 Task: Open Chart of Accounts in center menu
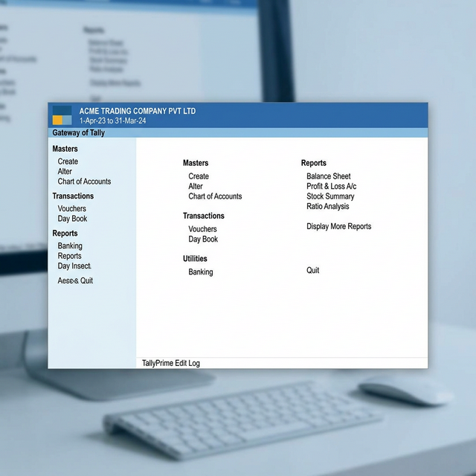pos(215,196)
